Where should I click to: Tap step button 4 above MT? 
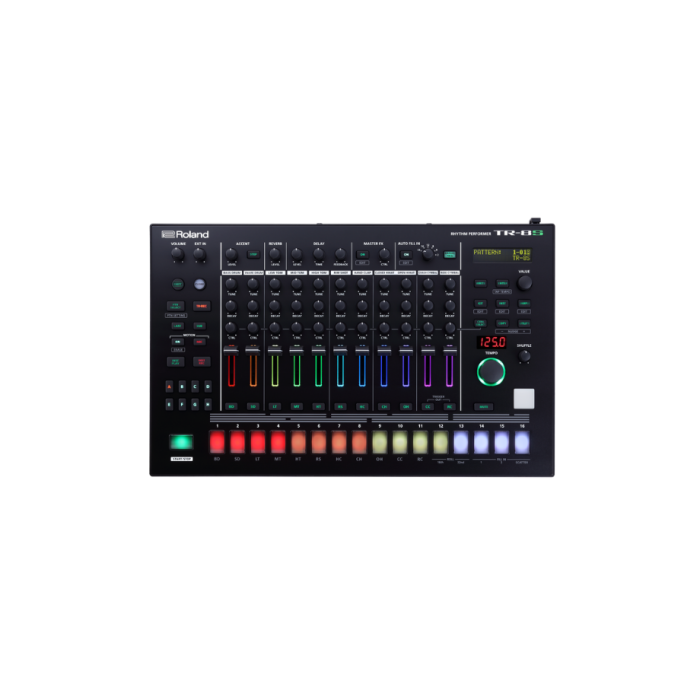[278, 442]
